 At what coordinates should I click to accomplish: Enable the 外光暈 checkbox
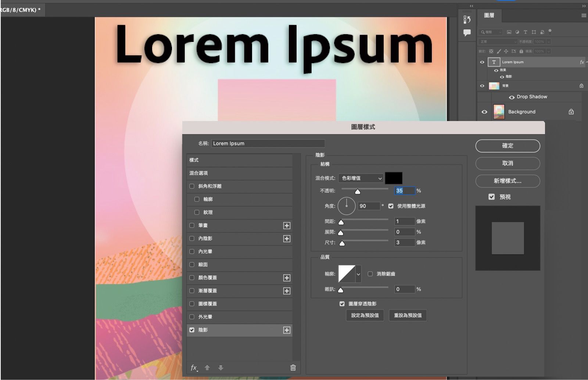coord(192,317)
